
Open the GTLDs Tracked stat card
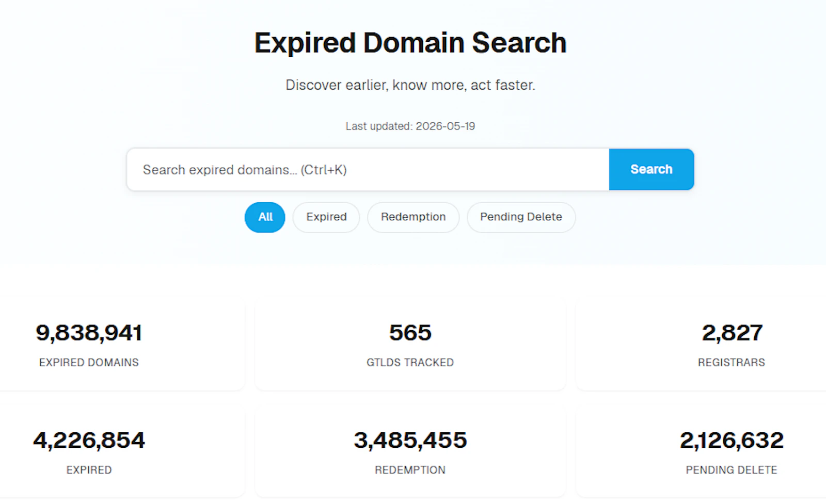pos(410,345)
